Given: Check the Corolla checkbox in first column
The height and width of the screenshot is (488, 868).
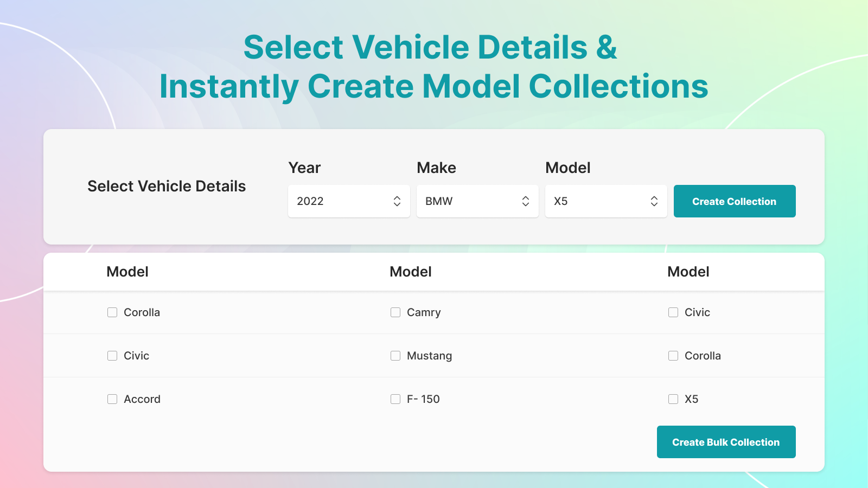Looking at the screenshot, I should click(x=112, y=312).
